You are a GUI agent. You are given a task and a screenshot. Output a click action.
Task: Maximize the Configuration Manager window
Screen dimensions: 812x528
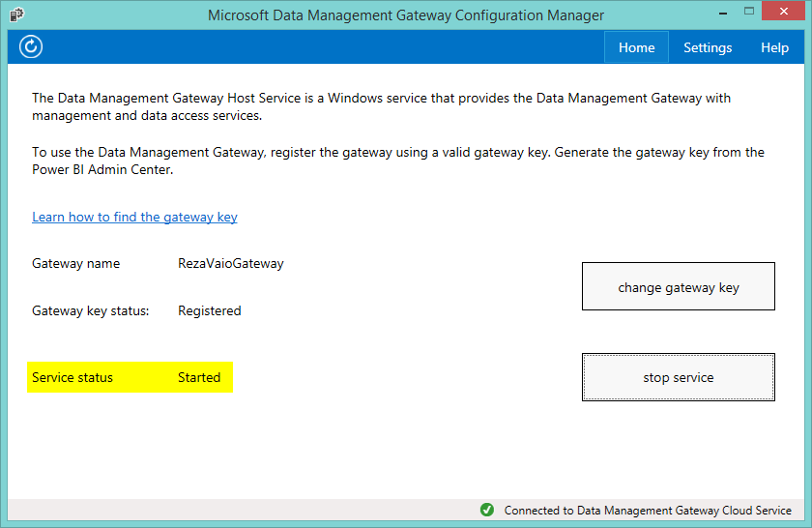[736, 14]
